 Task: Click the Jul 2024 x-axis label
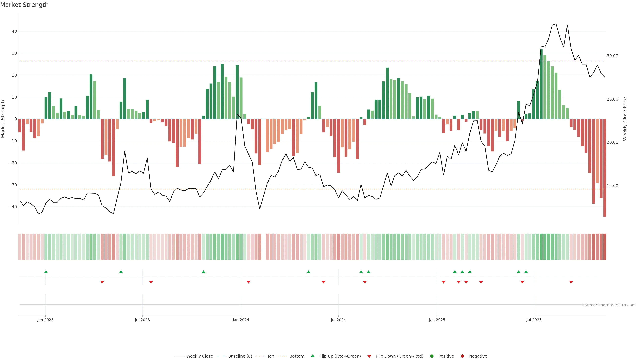click(338, 320)
